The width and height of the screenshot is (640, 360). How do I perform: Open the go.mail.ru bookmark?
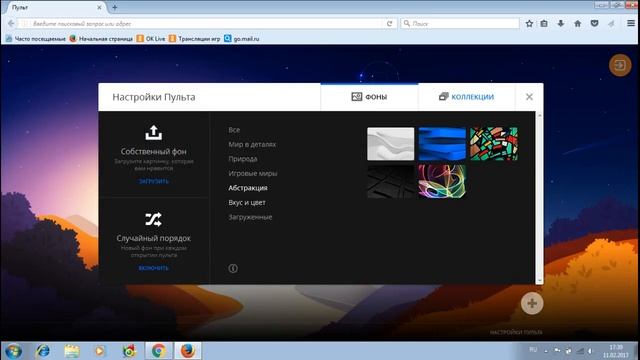[242, 39]
